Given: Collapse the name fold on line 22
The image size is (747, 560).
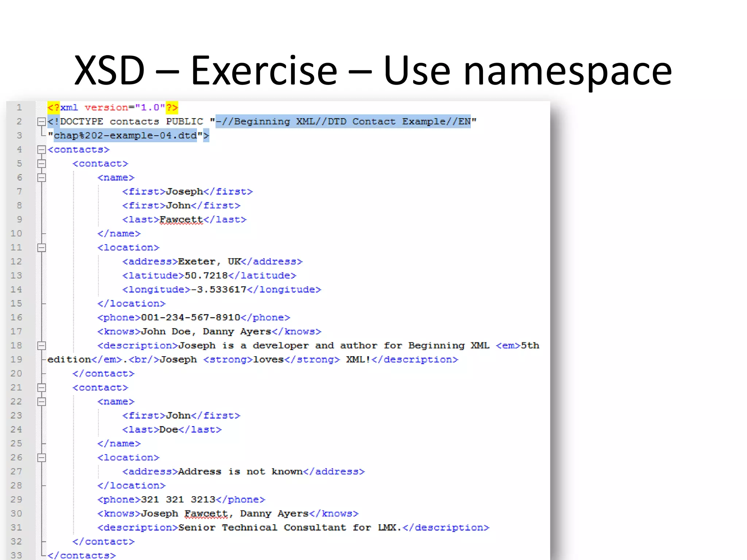Looking at the screenshot, I should click(x=42, y=401).
